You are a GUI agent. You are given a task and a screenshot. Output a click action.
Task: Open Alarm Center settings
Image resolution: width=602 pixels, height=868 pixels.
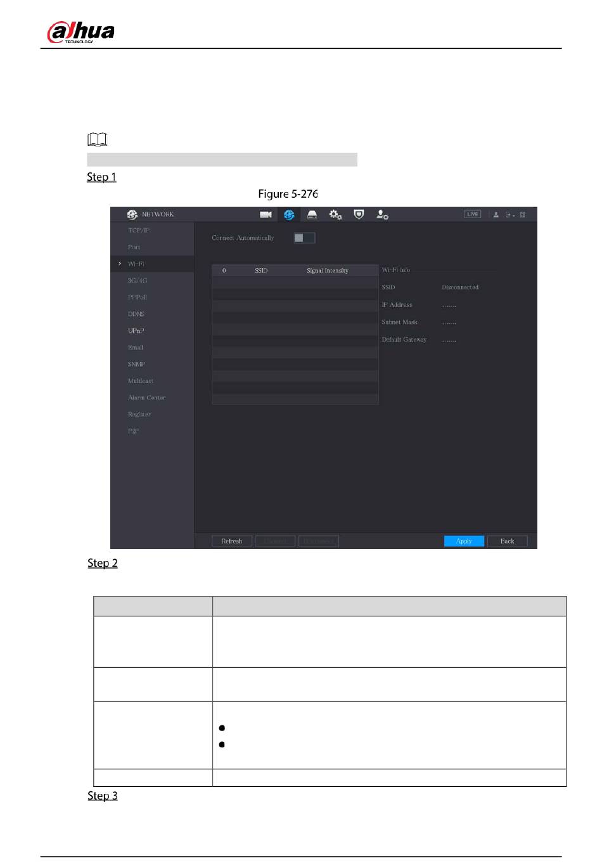click(147, 398)
